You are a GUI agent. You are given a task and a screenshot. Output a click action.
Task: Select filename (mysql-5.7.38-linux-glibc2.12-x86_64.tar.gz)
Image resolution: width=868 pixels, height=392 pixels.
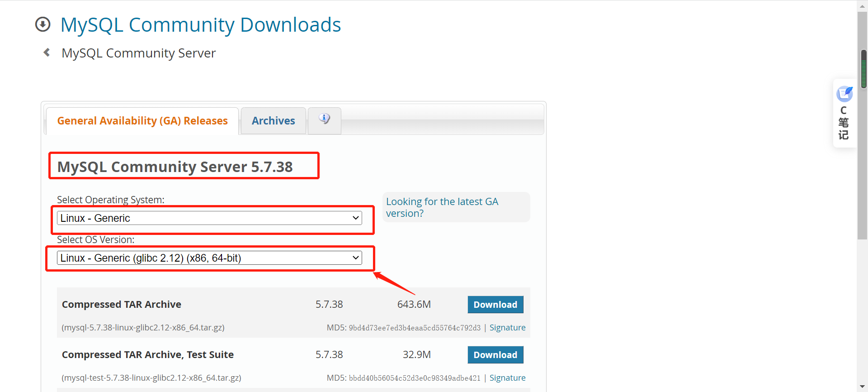click(x=143, y=328)
